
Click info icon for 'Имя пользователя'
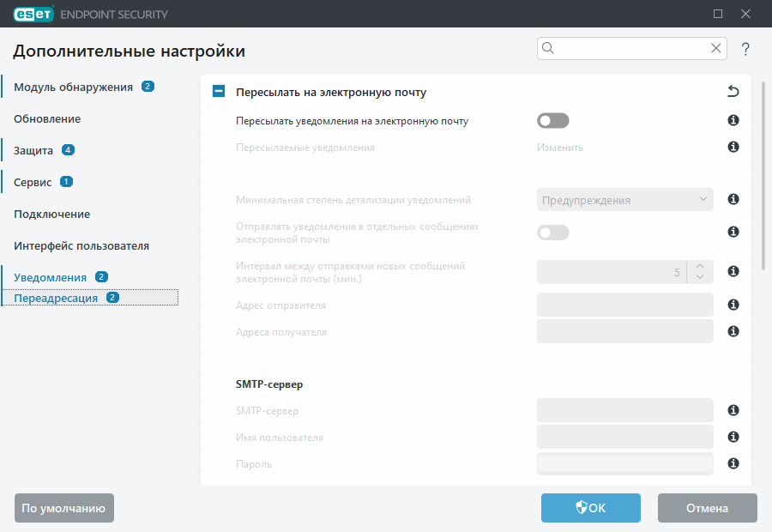tap(733, 437)
